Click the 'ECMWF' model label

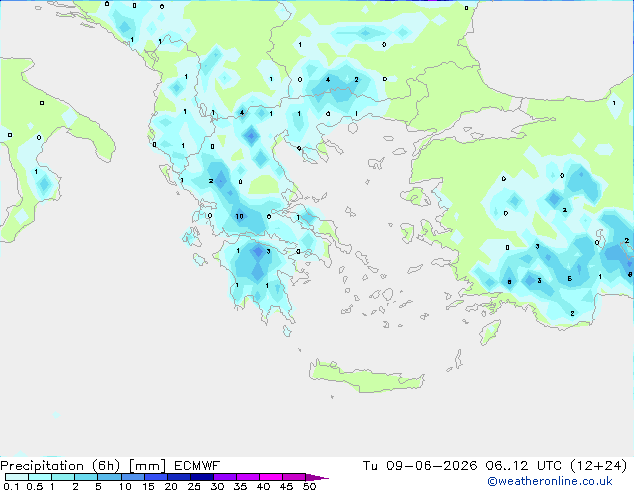point(197,466)
